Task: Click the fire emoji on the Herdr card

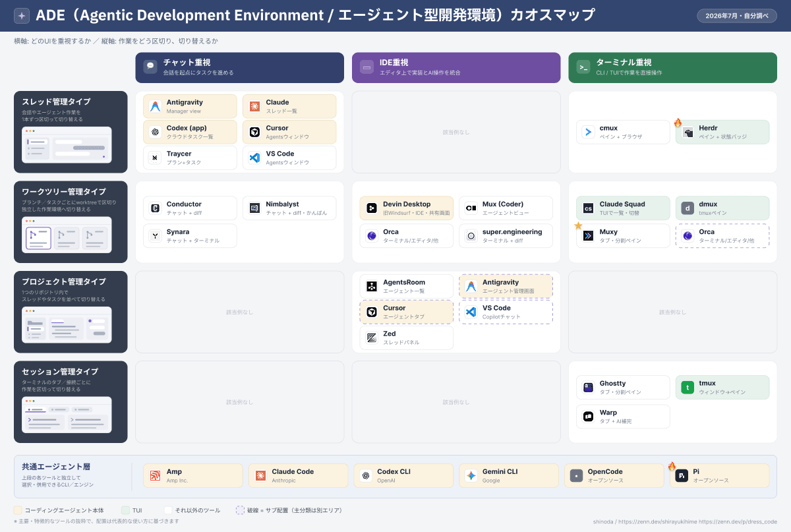Action: click(678, 123)
